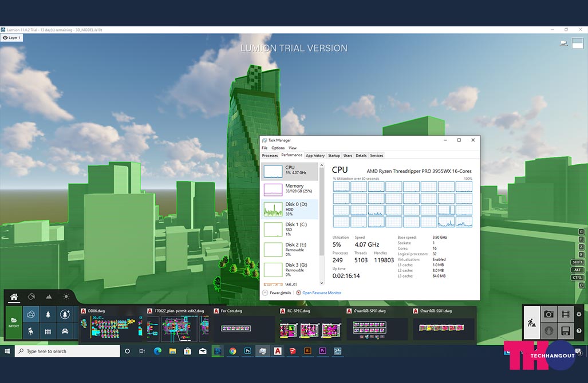Open Lumion 360 Panorama mode icon
This screenshot has width=588, height=383.
[x=548, y=331]
